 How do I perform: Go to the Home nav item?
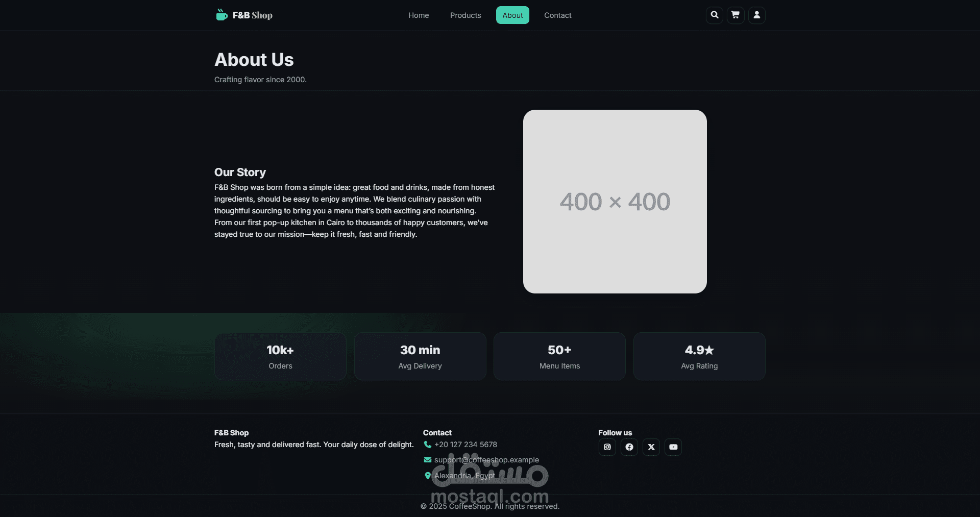[x=419, y=15]
